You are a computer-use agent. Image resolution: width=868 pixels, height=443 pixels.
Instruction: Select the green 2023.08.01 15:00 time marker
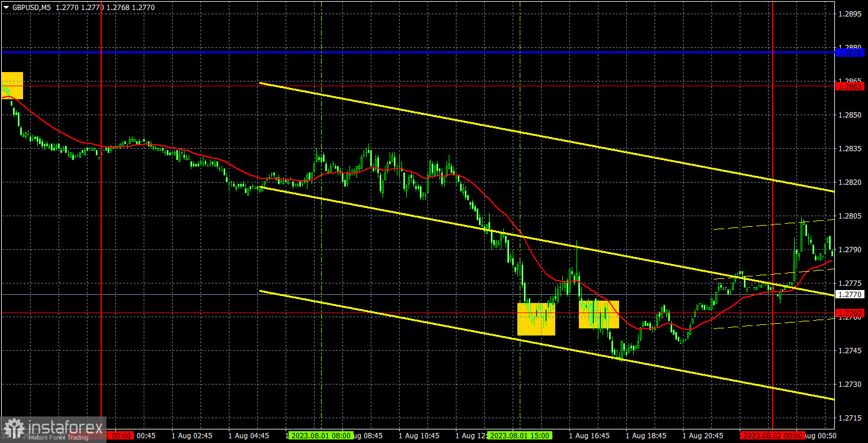pos(520,435)
